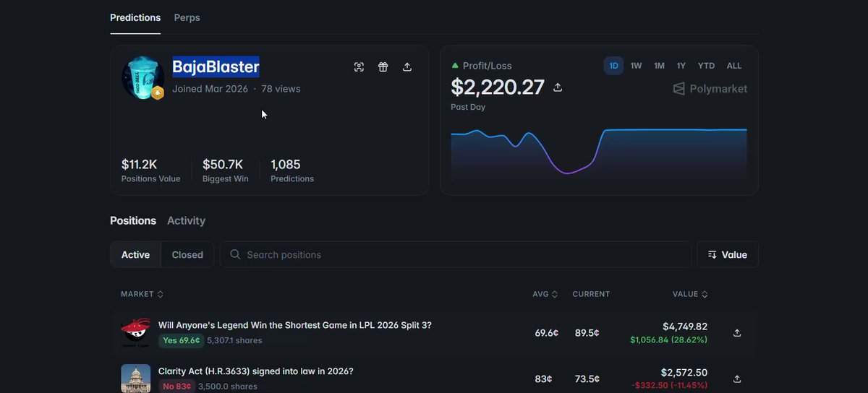The height and width of the screenshot is (393, 868).
Task: Sort positions by VALUE column
Action: click(x=690, y=294)
